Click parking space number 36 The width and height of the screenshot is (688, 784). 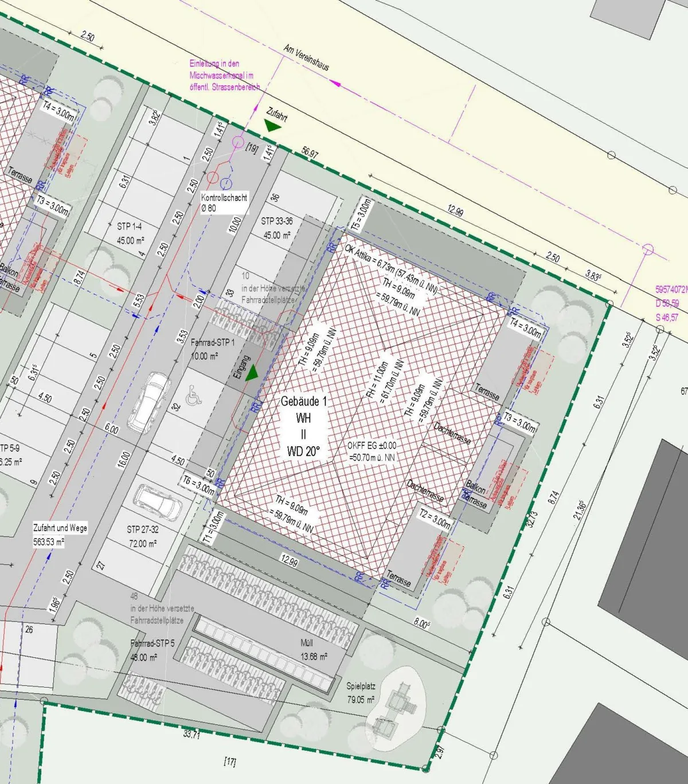(x=275, y=197)
